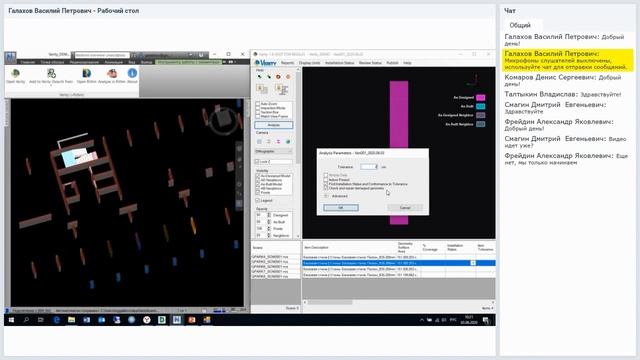Select first black arrow tool in Verity panel
The height and width of the screenshot is (360, 640).
pyautogui.click(x=260, y=77)
